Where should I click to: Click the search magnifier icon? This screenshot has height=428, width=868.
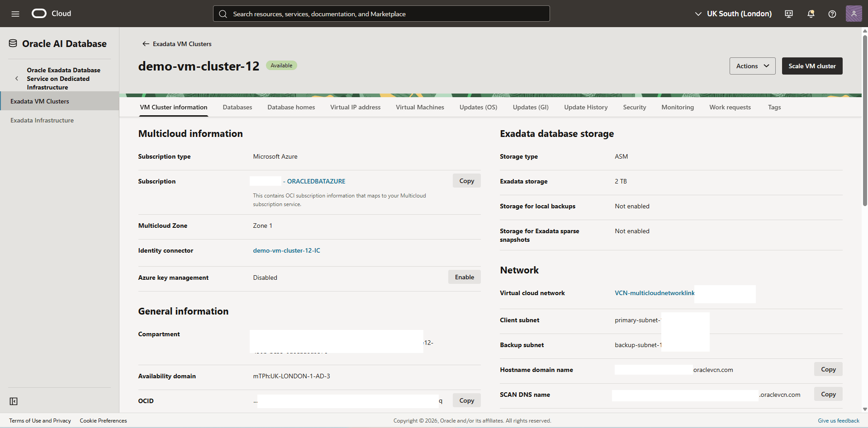pos(223,14)
